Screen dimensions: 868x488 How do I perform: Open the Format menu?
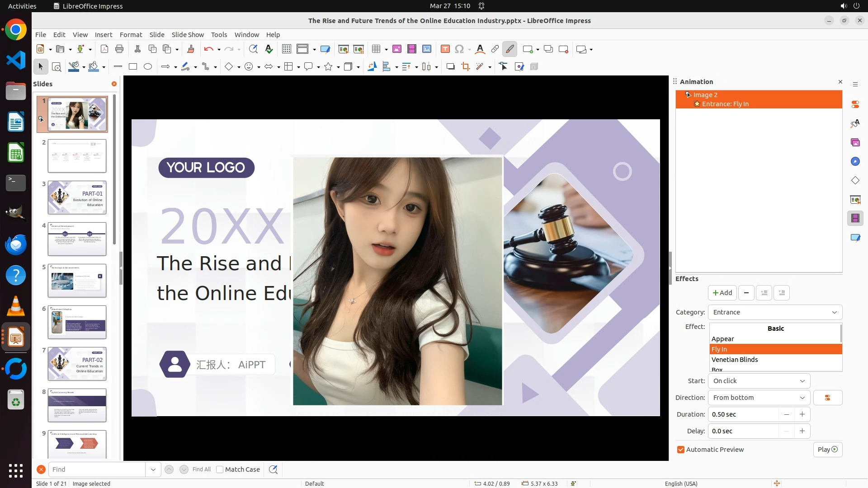pos(131,35)
